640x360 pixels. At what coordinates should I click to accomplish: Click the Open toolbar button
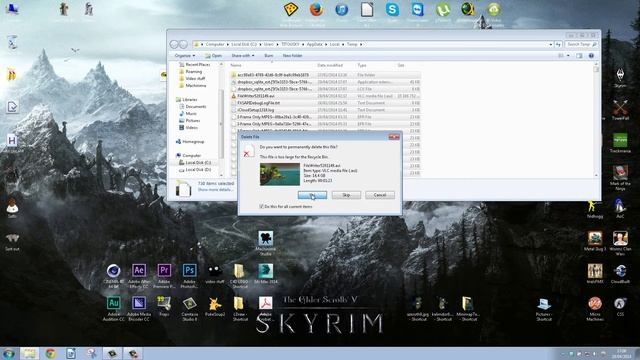(213, 56)
